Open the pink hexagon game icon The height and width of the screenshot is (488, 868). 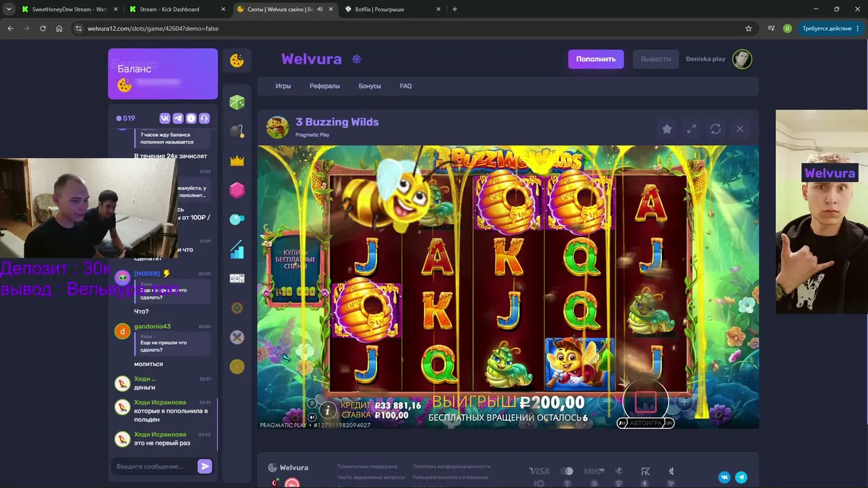point(237,190)
